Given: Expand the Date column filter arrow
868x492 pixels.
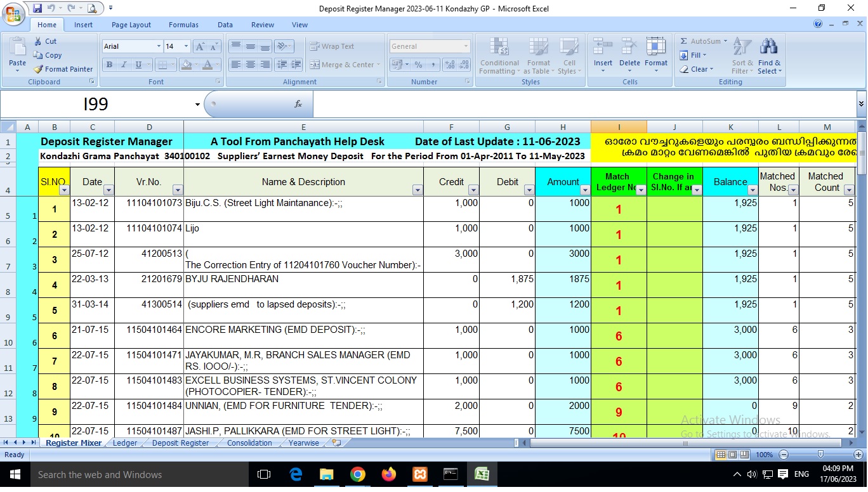Looking at the screenshot, I should pyautogui.click(x=108, y=190).
